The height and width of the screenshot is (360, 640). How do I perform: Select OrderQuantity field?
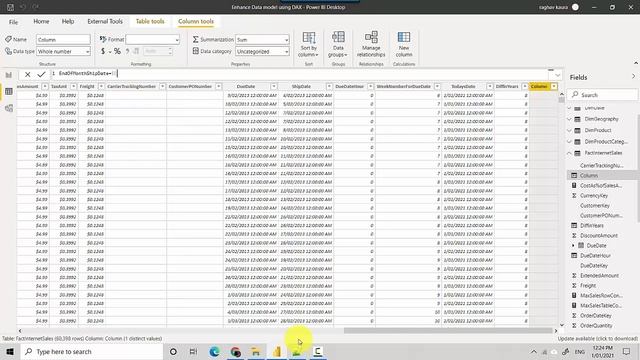point(596,325)
